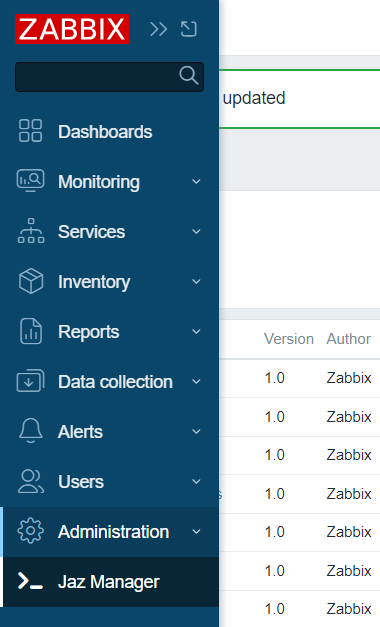Click the Services hierarchy icon
The height and width of the screenshot is (627, 380).
[x=31, y=231]
